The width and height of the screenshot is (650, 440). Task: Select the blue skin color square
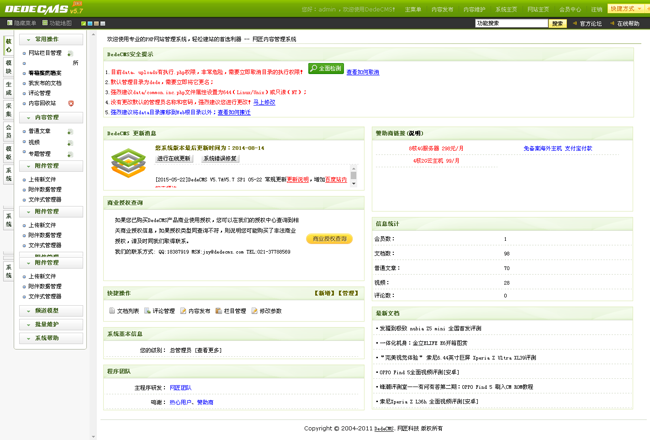pyautogui.click(x=90, y=23)
